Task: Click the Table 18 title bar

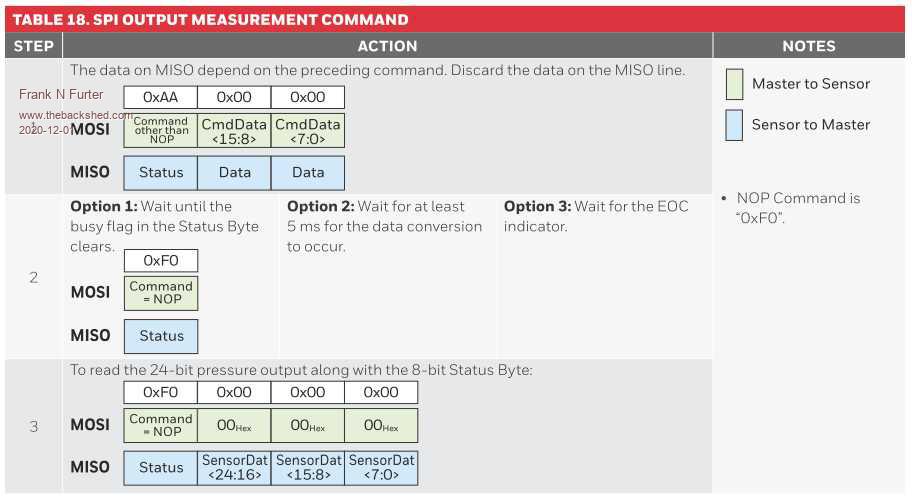Action: coord(210,19)
